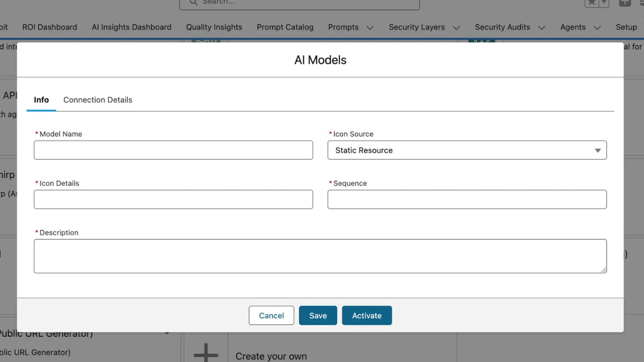The image size is (644, 362).
Task: Click the Activate button
Action: tap(367, 316)
